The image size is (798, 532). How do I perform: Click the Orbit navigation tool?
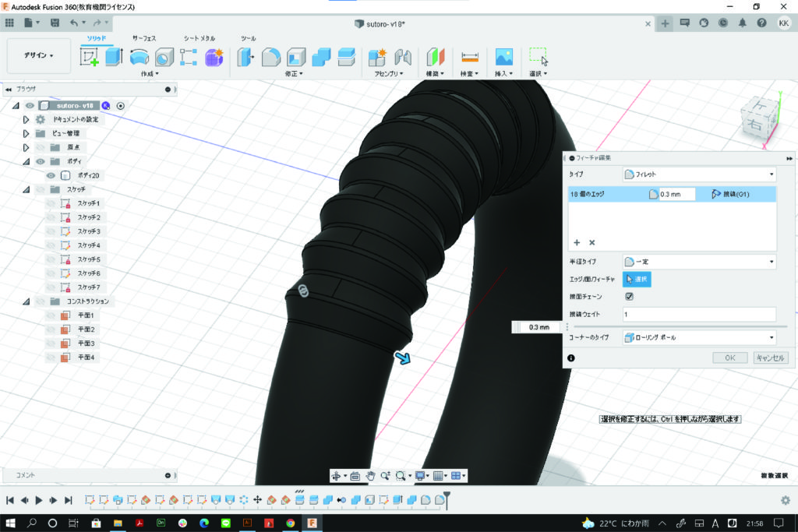(337, 476)
